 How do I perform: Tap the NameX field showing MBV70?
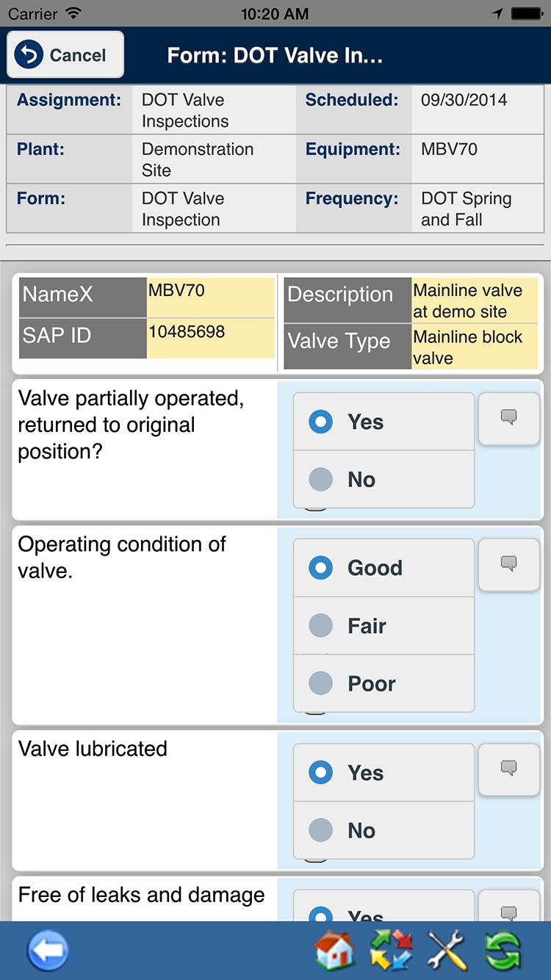211,297
